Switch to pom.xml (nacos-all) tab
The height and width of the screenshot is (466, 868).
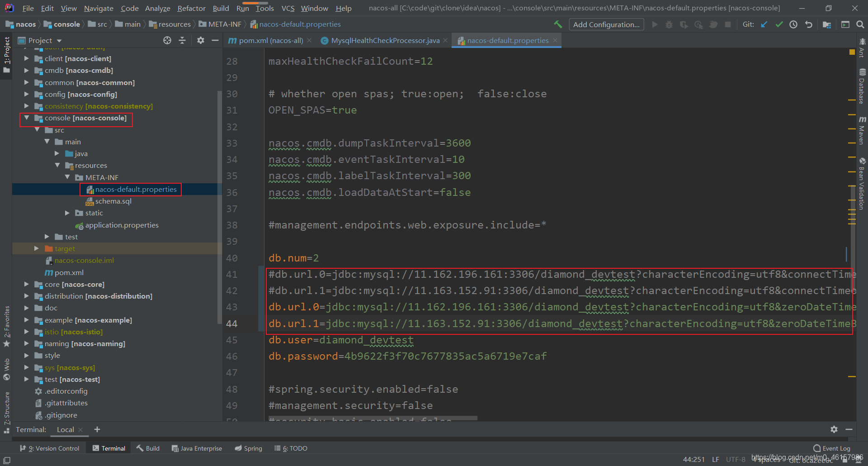[271, 40]
